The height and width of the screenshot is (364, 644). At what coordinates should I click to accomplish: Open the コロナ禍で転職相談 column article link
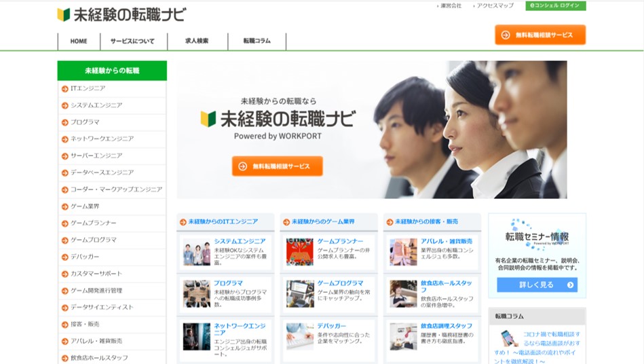click(538, 348)
